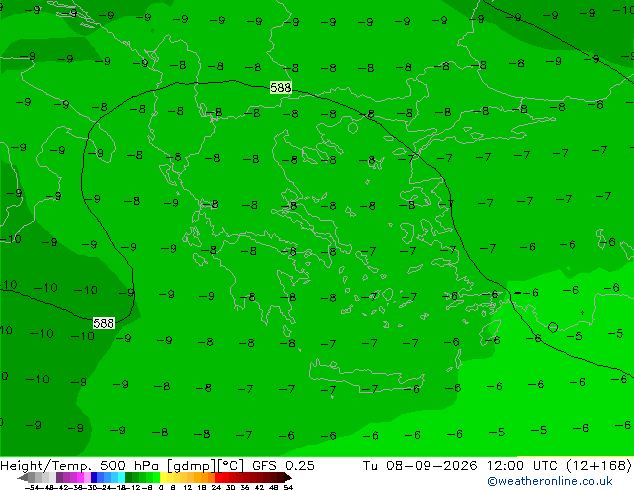Image resolution: width=634 pixels, height=490 pixels.
Task: Click the weatheronline.co.uk copyright link
Action: pyautogui.click(x=549, y=481)
